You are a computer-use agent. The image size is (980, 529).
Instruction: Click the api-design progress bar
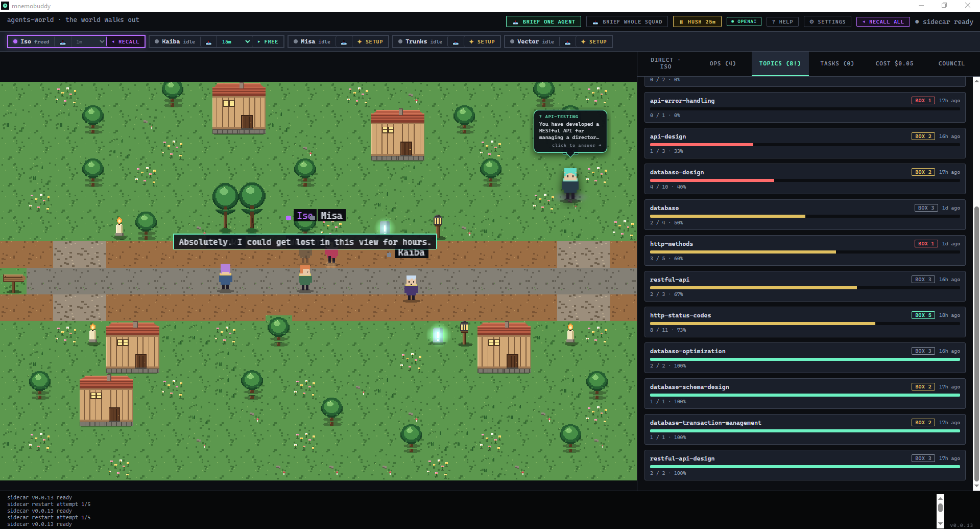[805, 145]
